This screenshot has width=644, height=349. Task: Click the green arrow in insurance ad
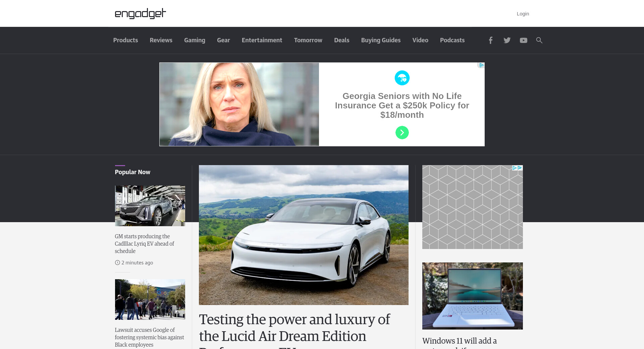[402, 133]
